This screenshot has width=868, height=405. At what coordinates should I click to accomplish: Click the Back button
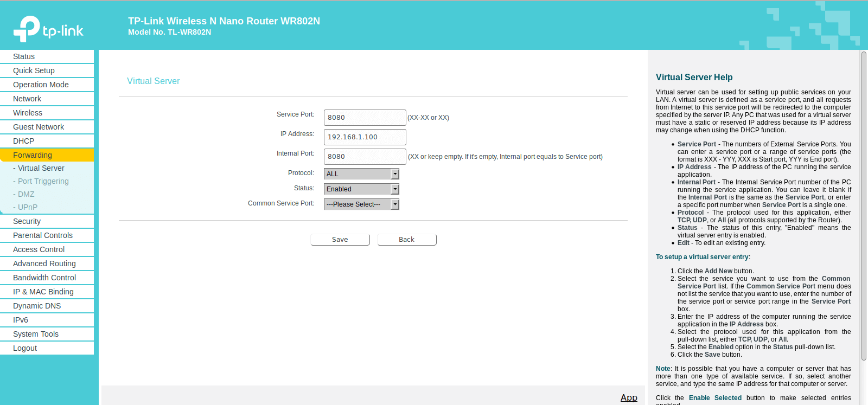point(407,240)
